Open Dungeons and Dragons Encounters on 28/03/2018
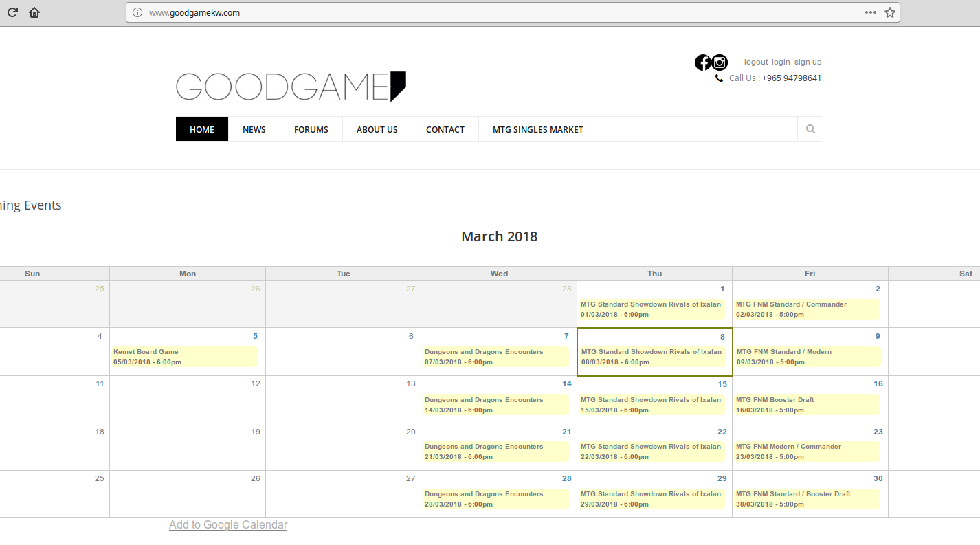This screenshot has width=980, height=545. 495,498
